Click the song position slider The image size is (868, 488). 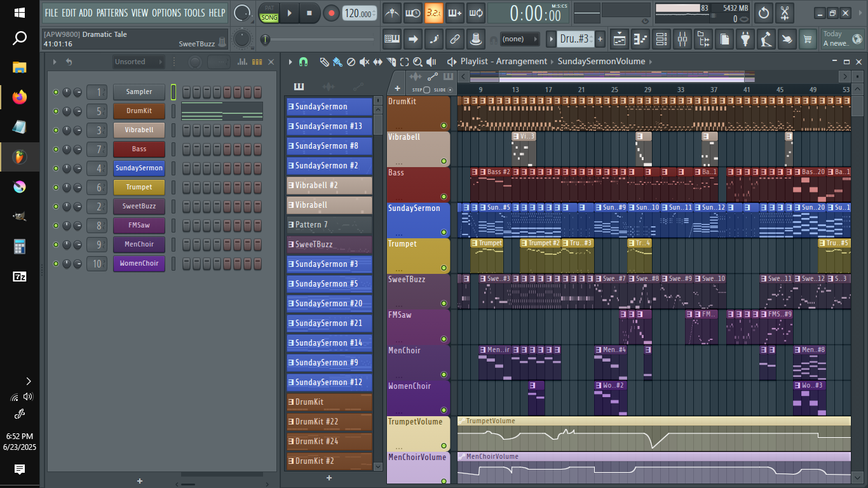(x=318, y=39)
